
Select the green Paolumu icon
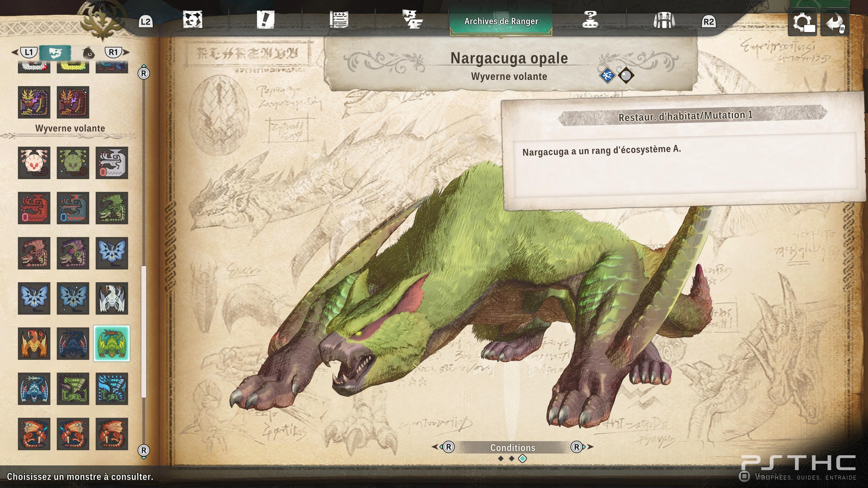(73, 163)
